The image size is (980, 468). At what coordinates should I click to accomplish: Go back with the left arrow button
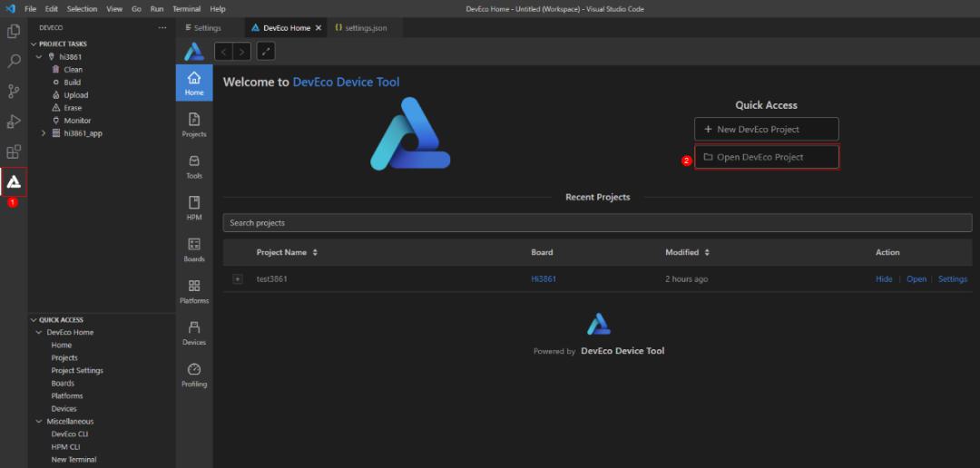(223, 51)
